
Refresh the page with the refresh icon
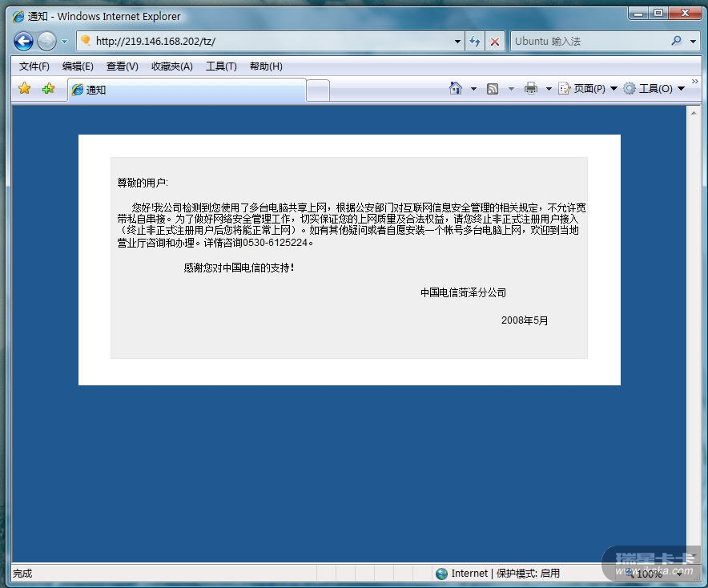point(475,42)
